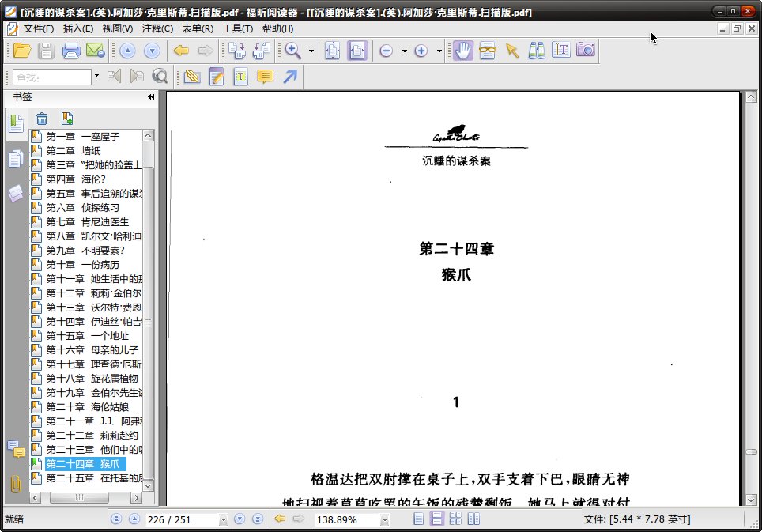Select the Typewriter T tool
The image size is (762, 532).
click(x=240, y=76)
